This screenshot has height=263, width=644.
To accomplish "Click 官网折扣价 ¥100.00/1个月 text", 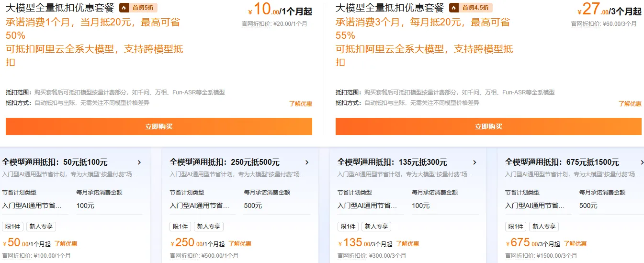I will click(x=37, y=256).
